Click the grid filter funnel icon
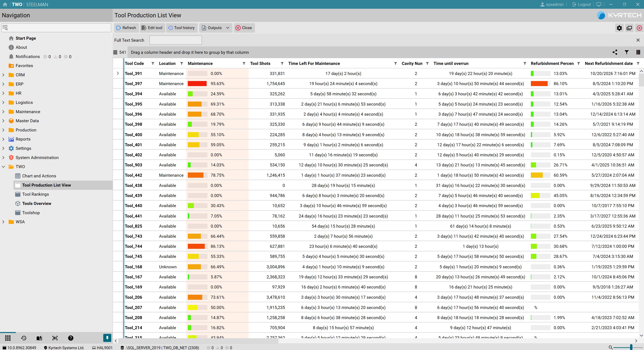 (627, 52)
